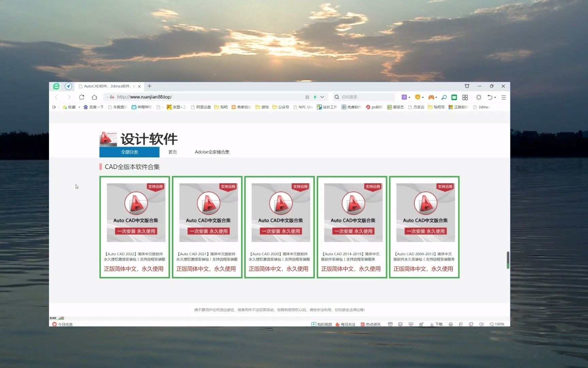Go to the 首页 navigation tab
Screen dimensions: 588x368
(173, 152)
